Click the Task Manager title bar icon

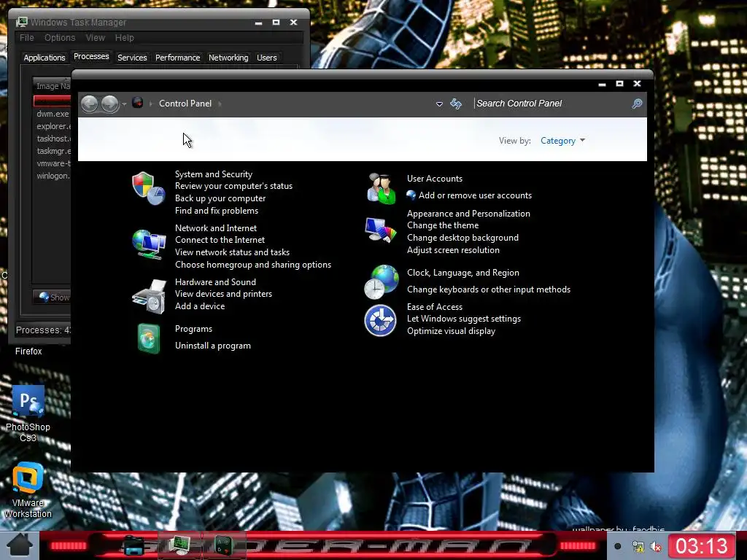pos(21,23)
